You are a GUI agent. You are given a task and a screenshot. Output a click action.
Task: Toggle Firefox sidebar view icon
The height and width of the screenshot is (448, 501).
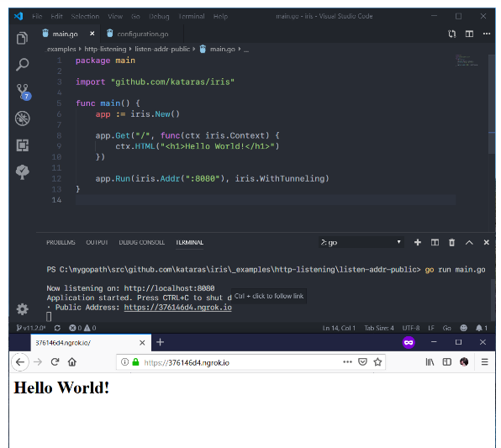click(x=446, y=361)
